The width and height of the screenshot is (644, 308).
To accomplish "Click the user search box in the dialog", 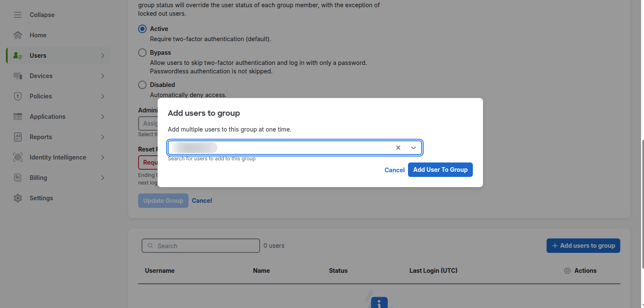I will pos(295,148).
